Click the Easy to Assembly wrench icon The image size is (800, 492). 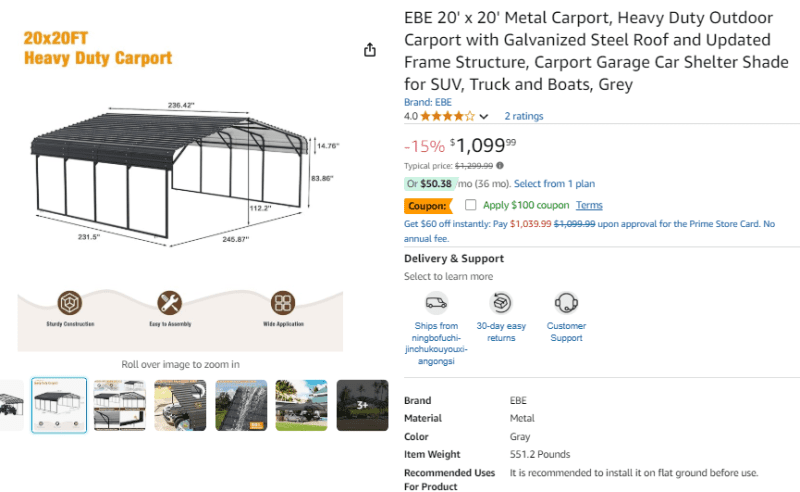tap(170, 303)
